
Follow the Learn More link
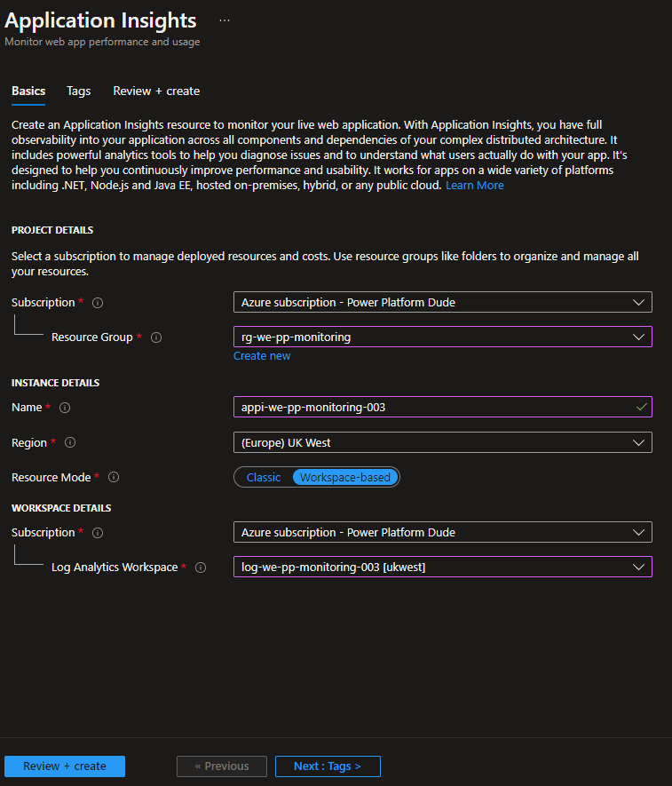tap(474, 186)
